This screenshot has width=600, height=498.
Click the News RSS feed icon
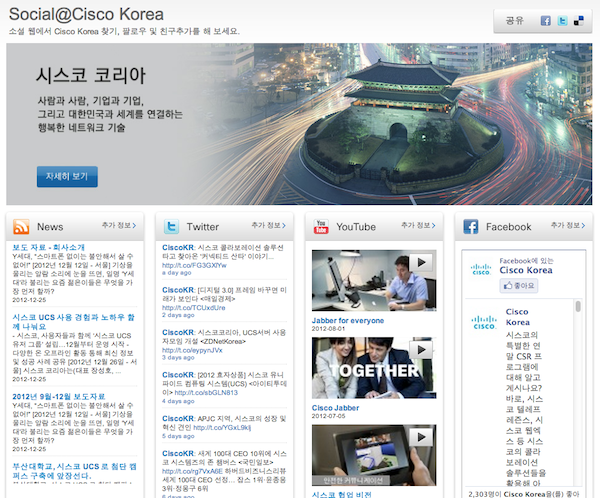[x=21, y=227]
